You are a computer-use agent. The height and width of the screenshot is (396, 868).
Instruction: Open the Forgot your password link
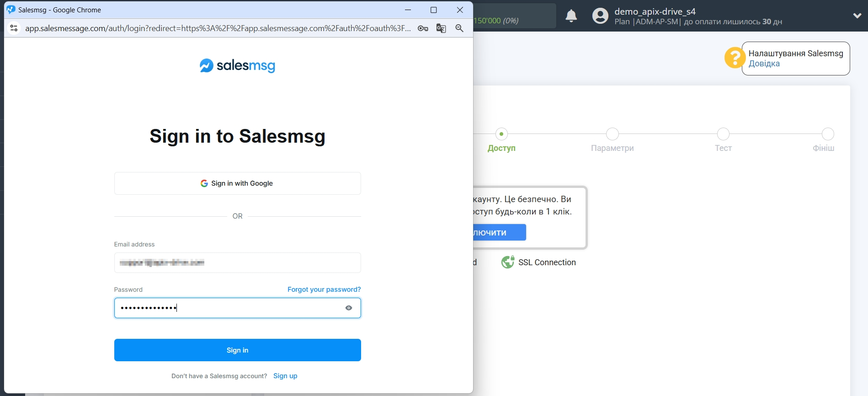click(x=324, y=289)
